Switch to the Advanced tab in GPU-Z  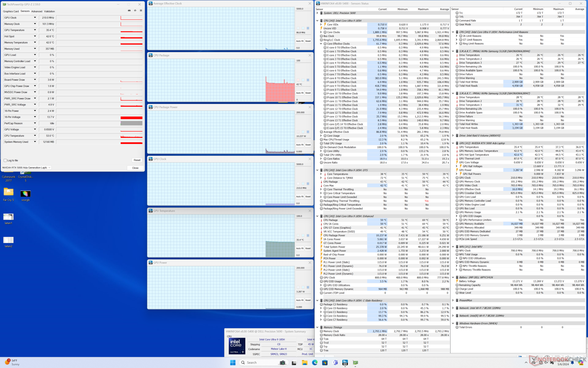37,11
